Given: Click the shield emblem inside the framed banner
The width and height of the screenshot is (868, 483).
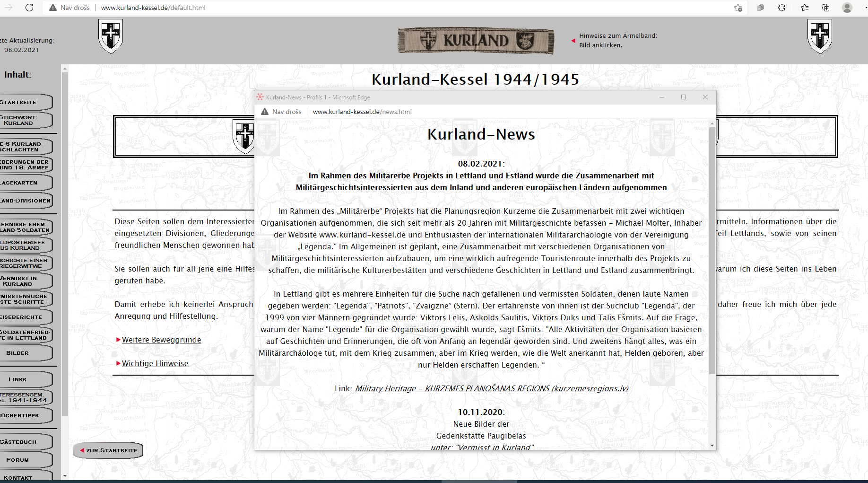Looking at the screenshot, I should (244, 136).
